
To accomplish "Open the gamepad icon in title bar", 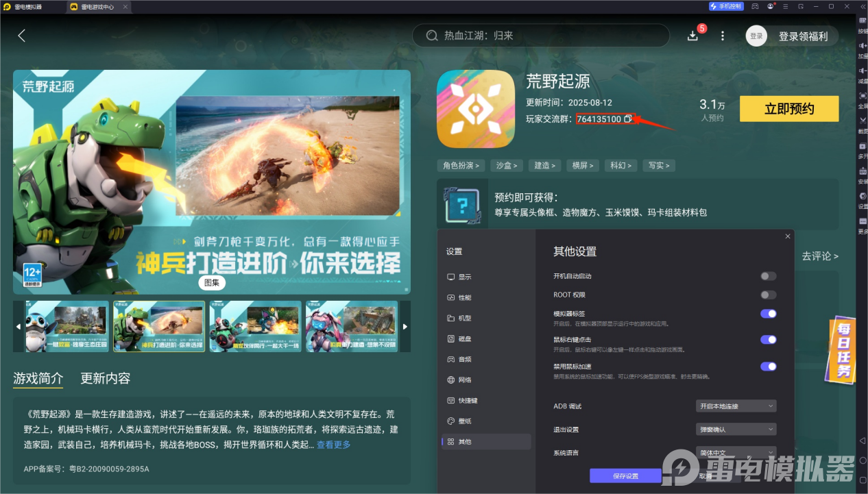I will point(755,6).
